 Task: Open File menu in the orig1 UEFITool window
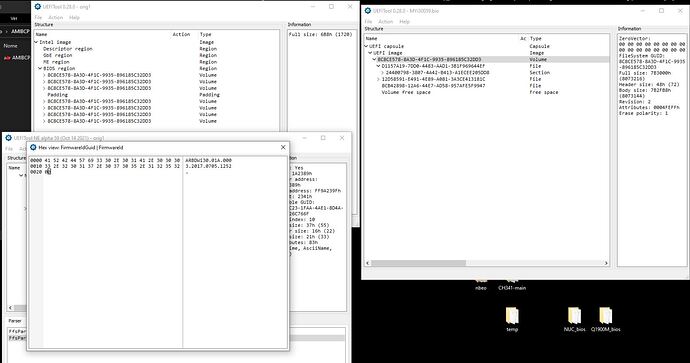point(38,17)
